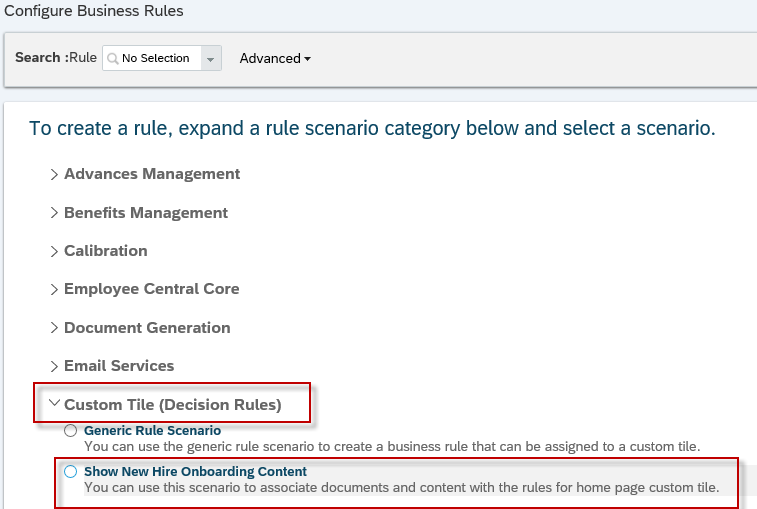The image size is (757, 509).
Task: Open the Rule selection dropdown arrow
Action: 210,58
